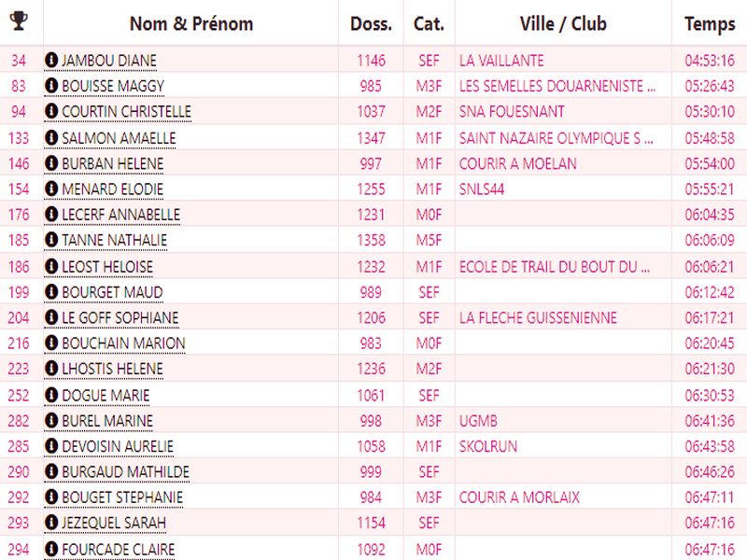
Task: Click info icon next to LEOST HELOISE
Action: tap(51, 267)
